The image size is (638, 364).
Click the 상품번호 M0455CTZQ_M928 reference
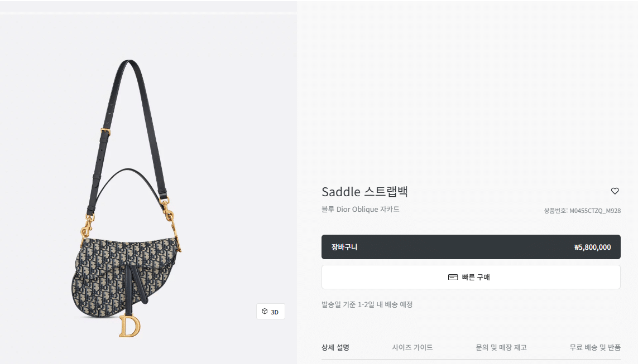[x=582, y=211]
